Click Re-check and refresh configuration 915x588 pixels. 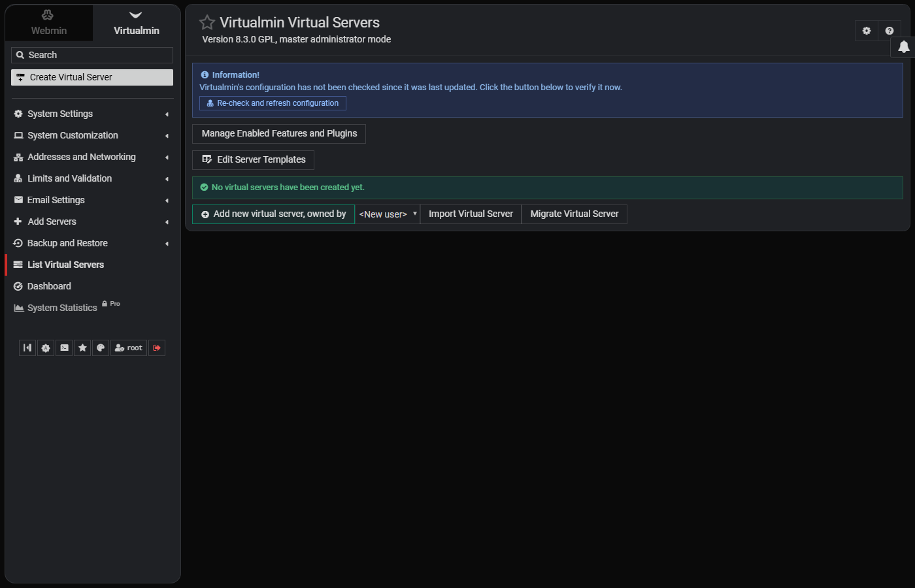[x=273, y=103]
